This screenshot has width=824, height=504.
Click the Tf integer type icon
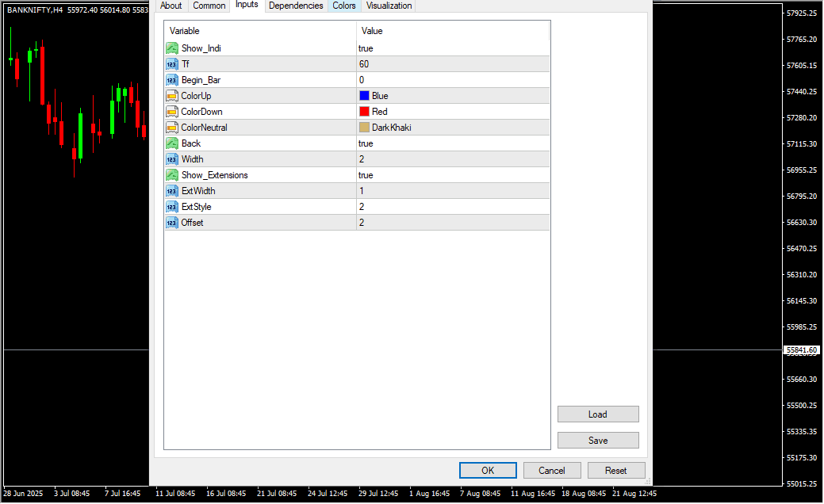172,64
